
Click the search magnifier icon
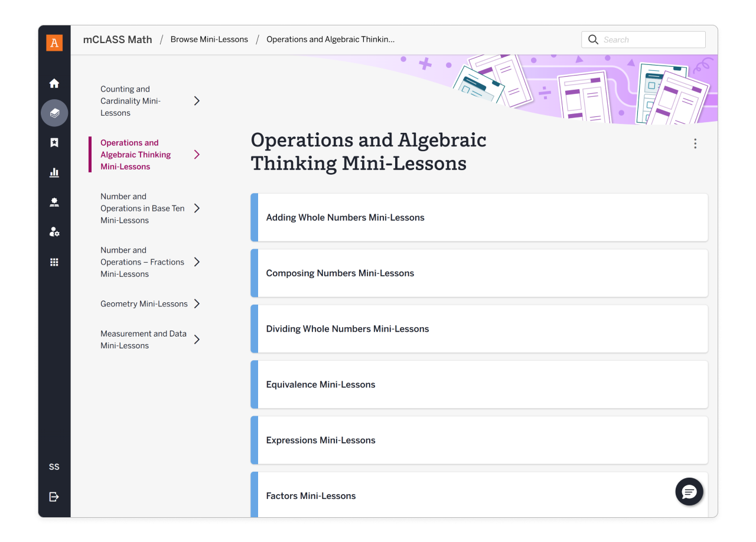pyautogui.click(x=593, y=40)
